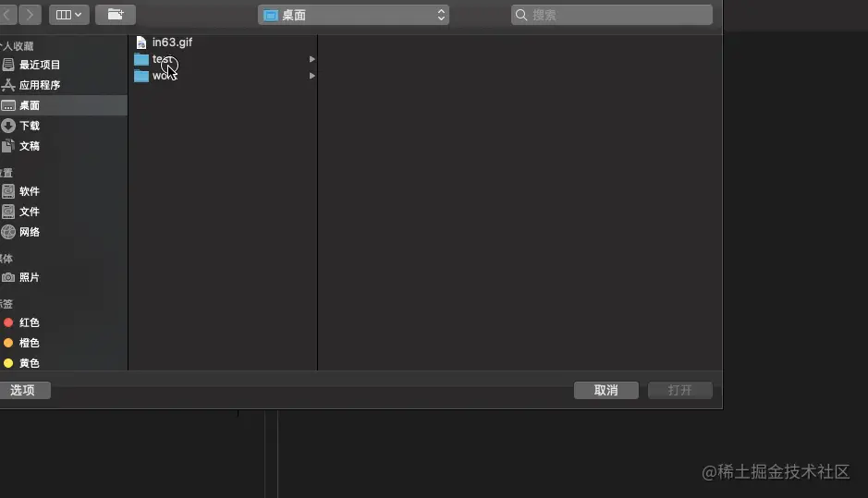Click the 软件 disk icon
Viewport: 868px width, 498px height.
pos(8,191)
